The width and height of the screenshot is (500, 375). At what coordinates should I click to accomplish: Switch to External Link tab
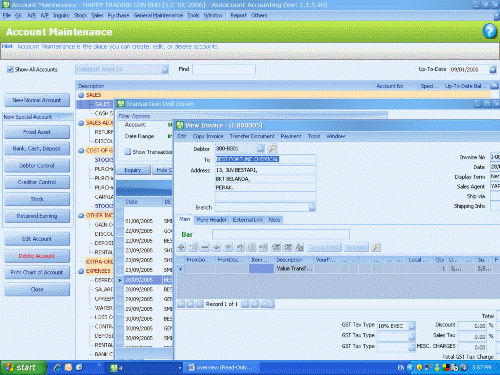[248, 220]
